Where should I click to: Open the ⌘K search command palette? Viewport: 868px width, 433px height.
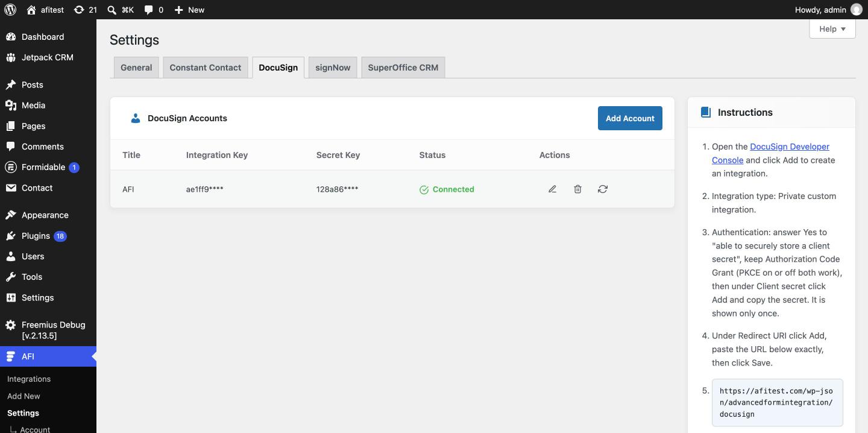(x=121, y=10)
